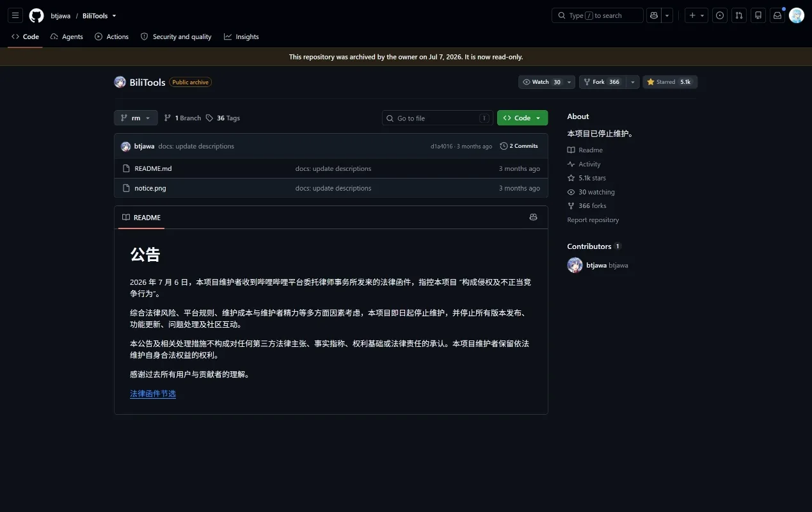The width and height of the screenshot is (812, 512).
Task: Open the notifications inbox
Action: [x=777, y=15]
